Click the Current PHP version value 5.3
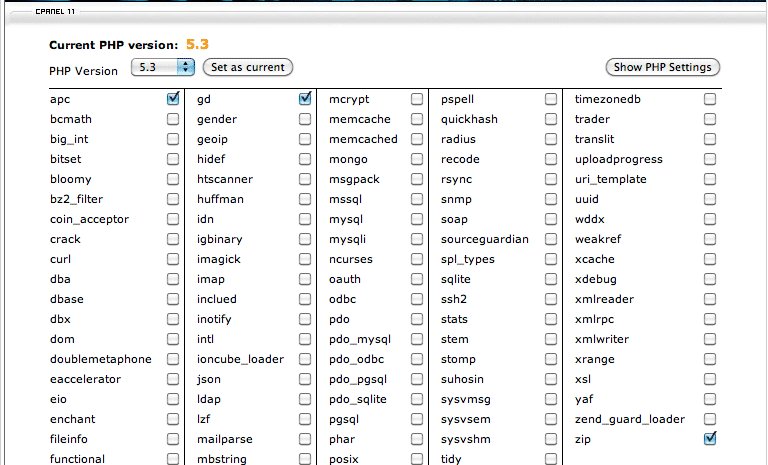The width and height of the screenshot is (768, 465). pos(197,45)
